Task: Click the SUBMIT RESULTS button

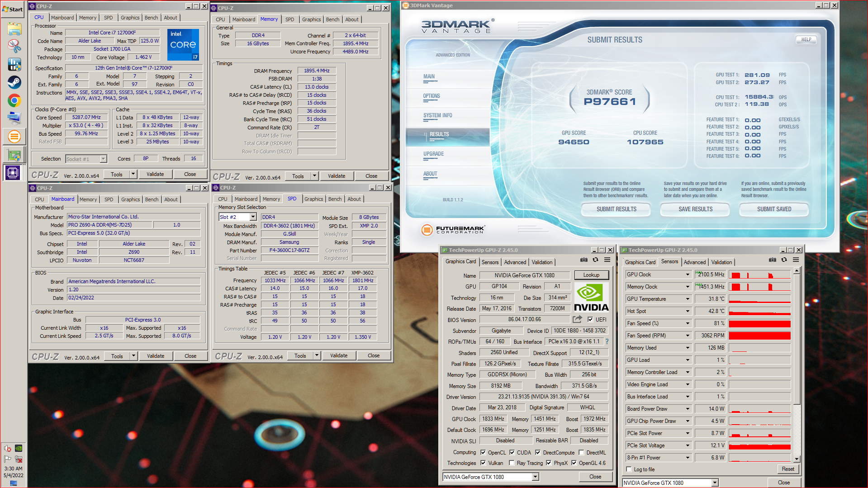Action: tap(616, 209)
